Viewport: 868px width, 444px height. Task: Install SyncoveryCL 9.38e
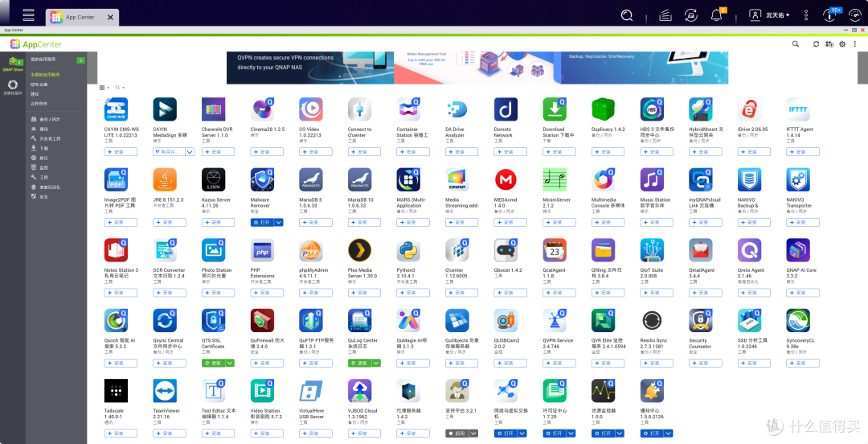tap(803, 363)
